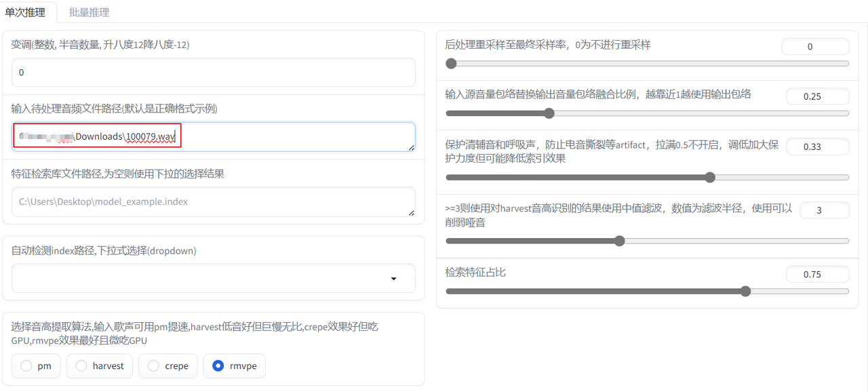Click the 特征检索库 index file path field
This screenshot has width=868, height=392.
click(213, 201)
